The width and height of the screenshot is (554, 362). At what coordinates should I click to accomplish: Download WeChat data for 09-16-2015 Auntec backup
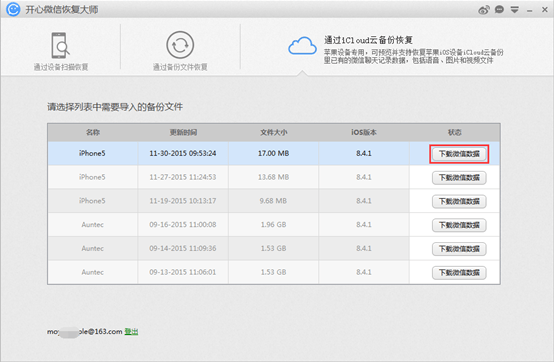pos(459,225)
